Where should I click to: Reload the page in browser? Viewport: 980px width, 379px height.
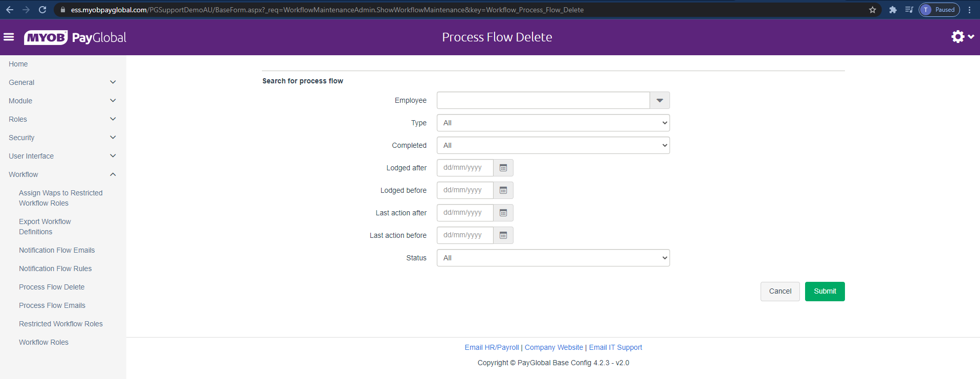coord(42,10)
